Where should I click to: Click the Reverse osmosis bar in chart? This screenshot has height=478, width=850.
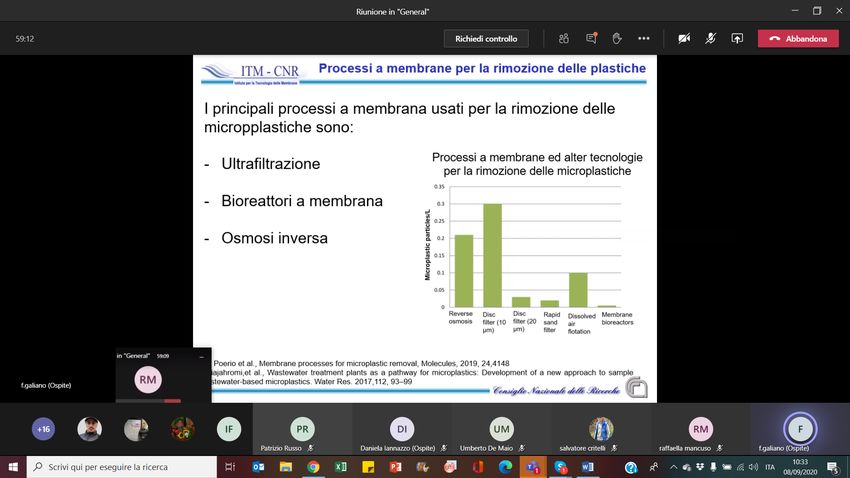pos(463,271)
